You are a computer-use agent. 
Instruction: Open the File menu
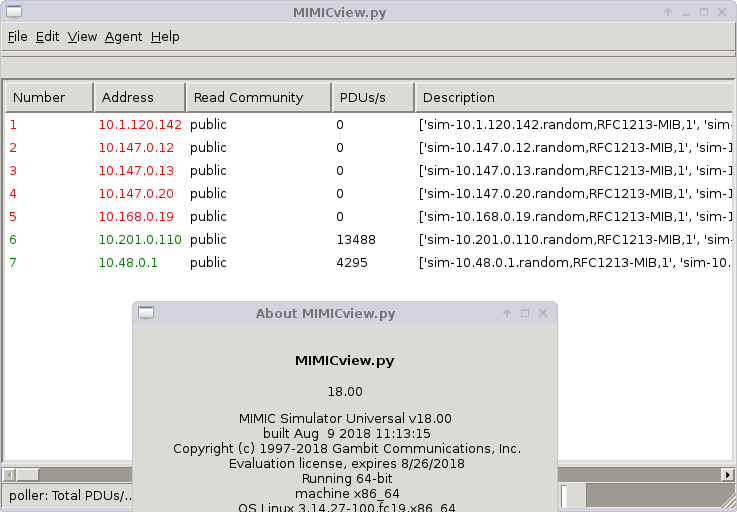pyautogui.click(x=17, y=37)
